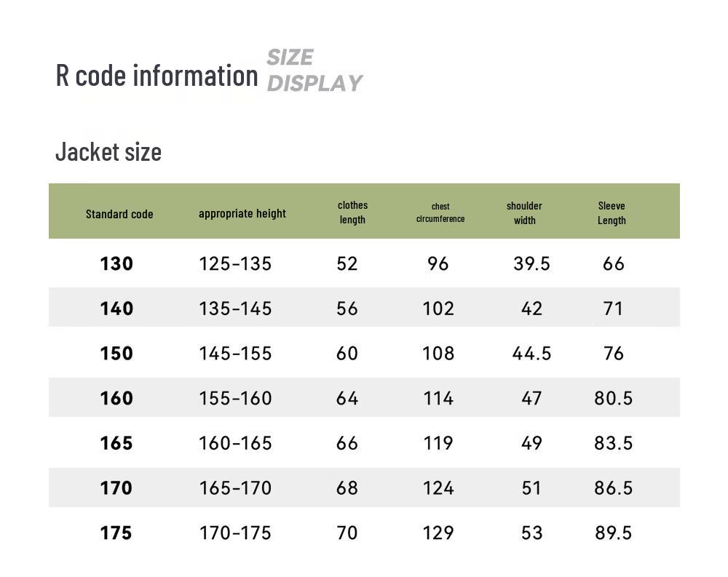This screenshot has height=577, width=728.
Task: Click the R code information title
Action: tap(157, 75)
